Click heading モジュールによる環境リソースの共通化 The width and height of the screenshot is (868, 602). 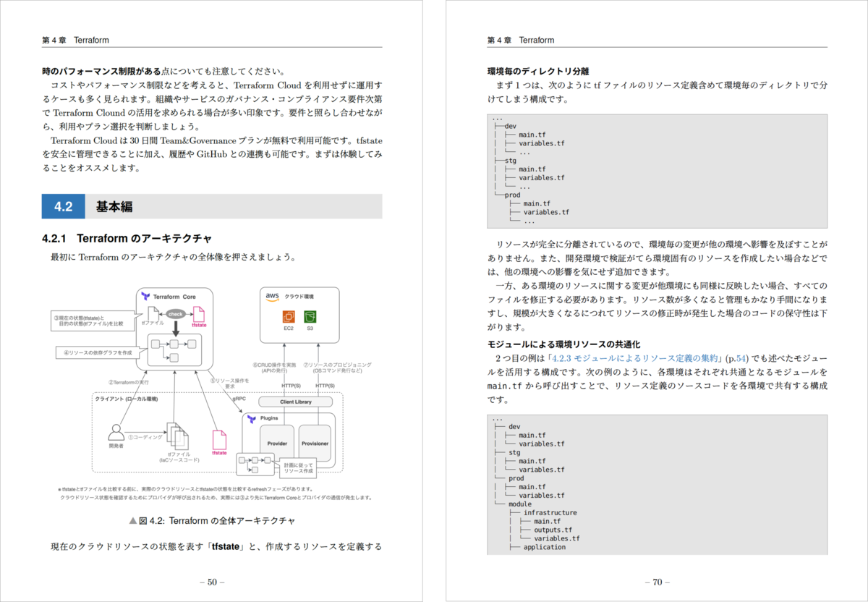pyautogui.click(x=563, y=344)
